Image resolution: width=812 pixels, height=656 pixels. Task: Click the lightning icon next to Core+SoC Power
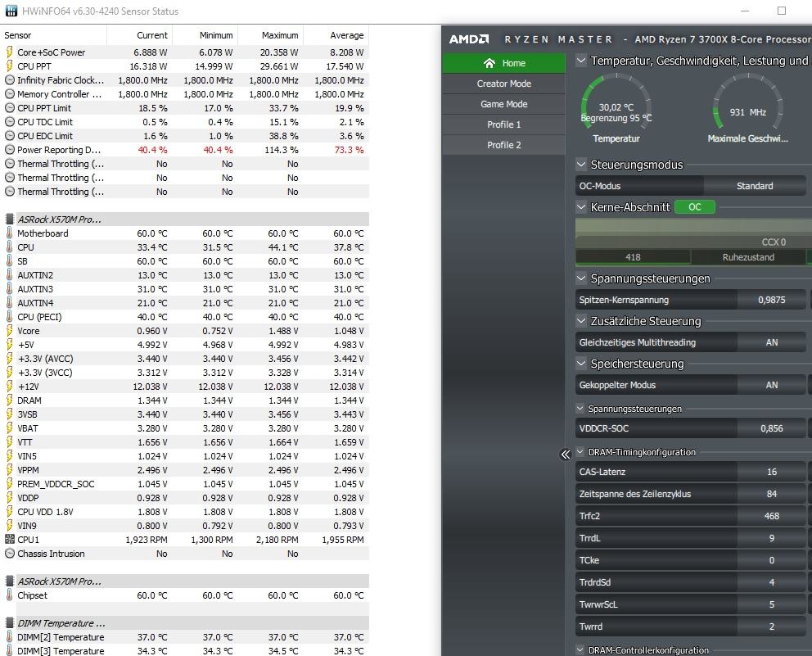pos(9,52)
